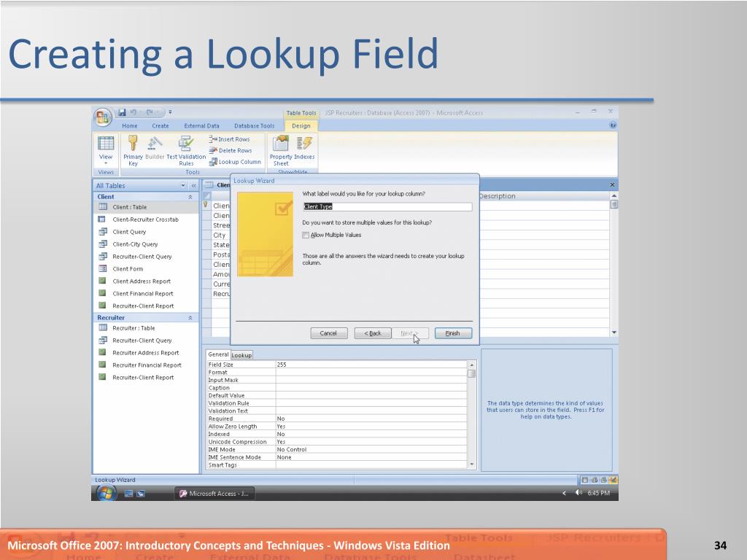Image resolution: width=747 pixels, height=560 pixels.
Task: Toggle Allow Multiple Values checkbox
Action: [306, 236]
